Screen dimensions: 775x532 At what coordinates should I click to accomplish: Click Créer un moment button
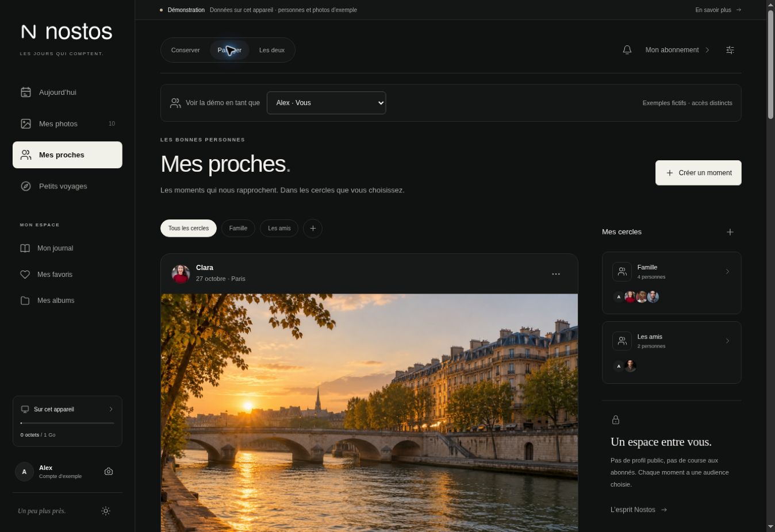click(699, 173)
